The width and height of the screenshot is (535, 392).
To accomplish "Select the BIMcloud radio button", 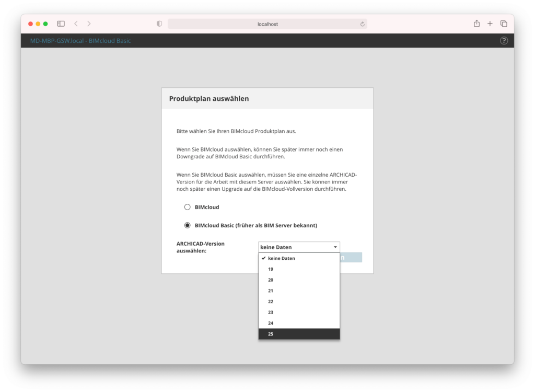I will 187,207.
